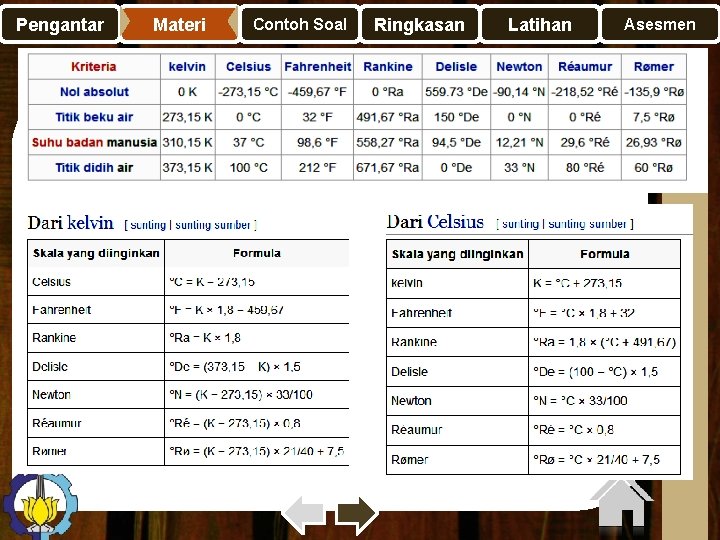
Task: Click '°Rø = °C × 21/40 + 7,5' formula
Action: point(596,459)
